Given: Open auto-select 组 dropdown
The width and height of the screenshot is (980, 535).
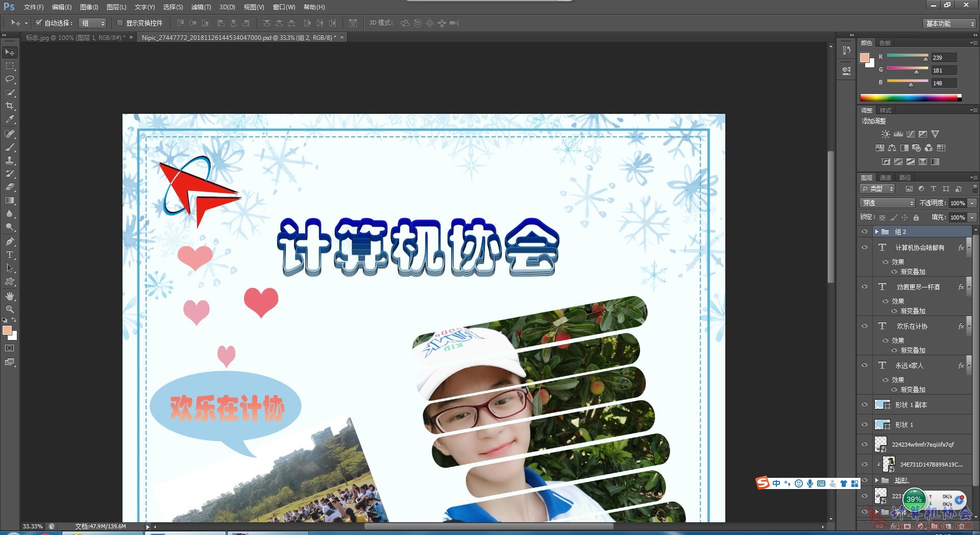Looking at the screenshot, I should [93, 23].
